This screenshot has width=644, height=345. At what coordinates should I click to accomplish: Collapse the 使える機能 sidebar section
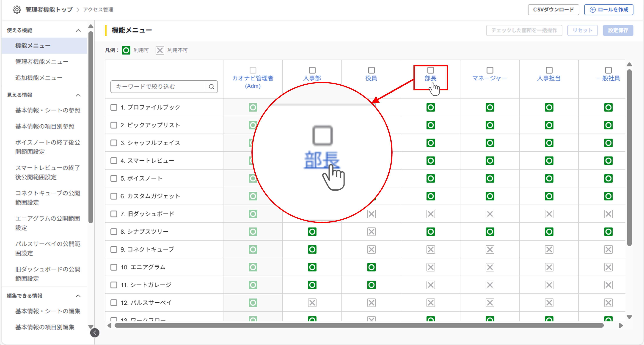(78, 30)
